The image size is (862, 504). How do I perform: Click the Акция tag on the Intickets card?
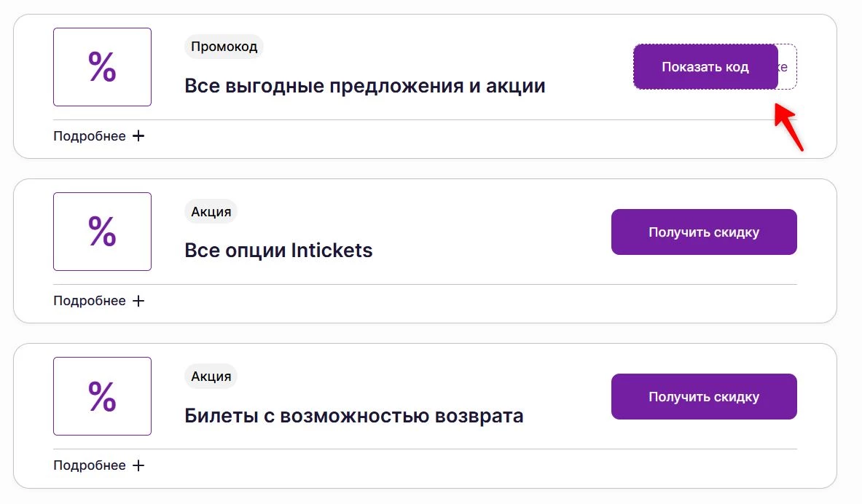211,211
